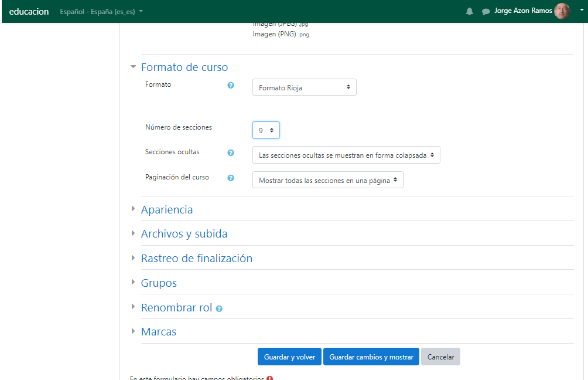
Task: Click Guardar cambios y mostrar button
Action: click(x=371, y=357)
